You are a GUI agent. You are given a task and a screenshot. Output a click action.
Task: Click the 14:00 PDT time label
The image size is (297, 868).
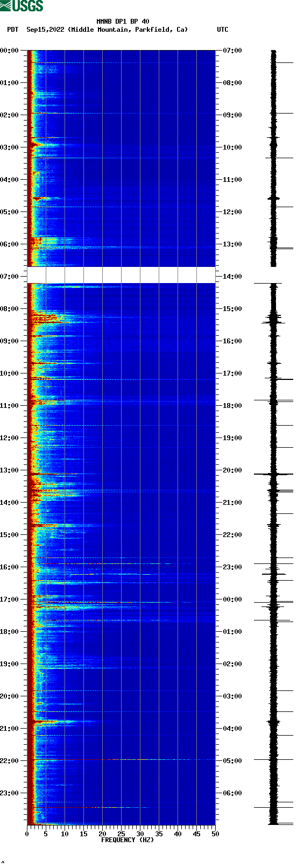click(x=10, y=503)
